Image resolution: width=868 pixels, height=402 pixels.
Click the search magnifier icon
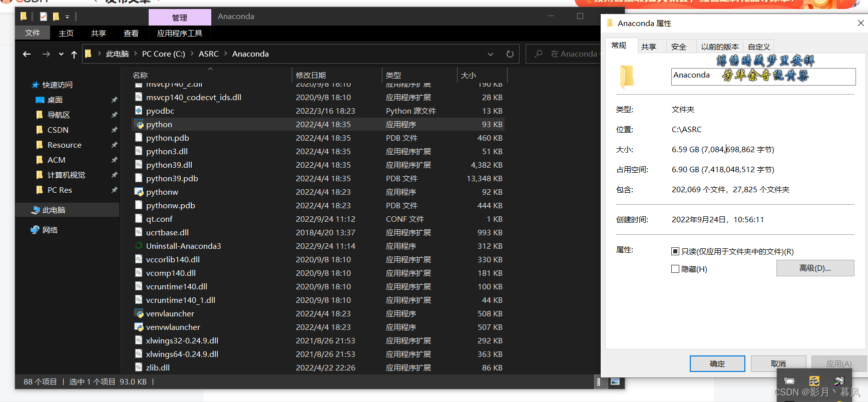pos(539,54)
